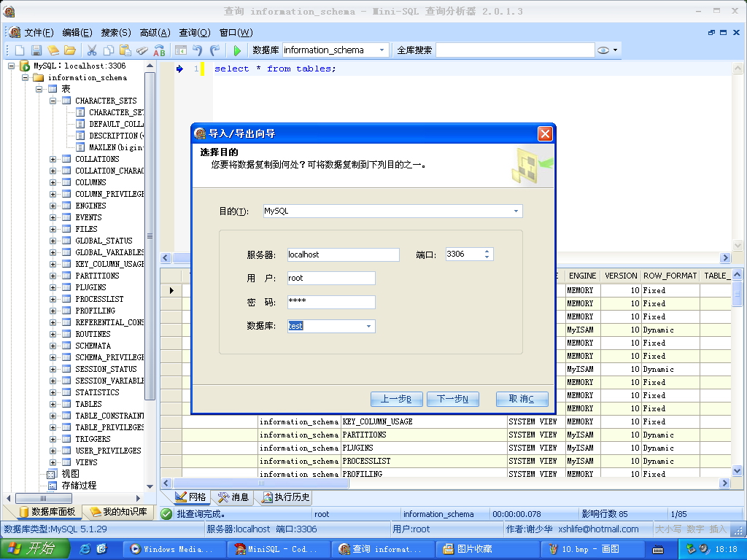Click the keyboard language bar icon in taskbar
This screenshot has height=560, width=747.
pyautogui.click(x=658, y=550)
